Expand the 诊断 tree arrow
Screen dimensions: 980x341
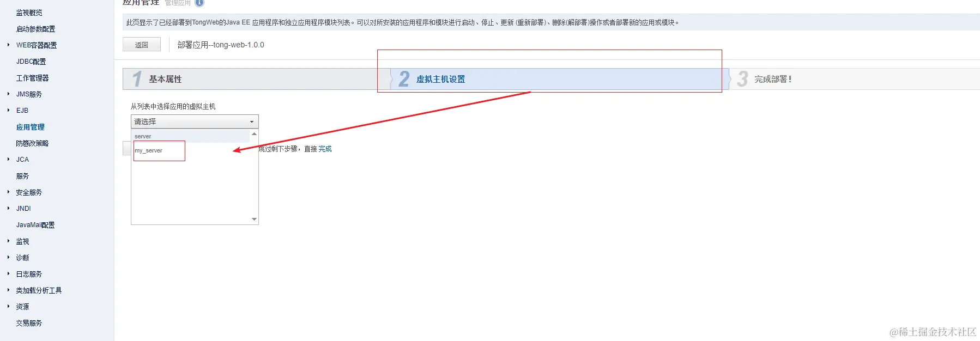point(8,257)
